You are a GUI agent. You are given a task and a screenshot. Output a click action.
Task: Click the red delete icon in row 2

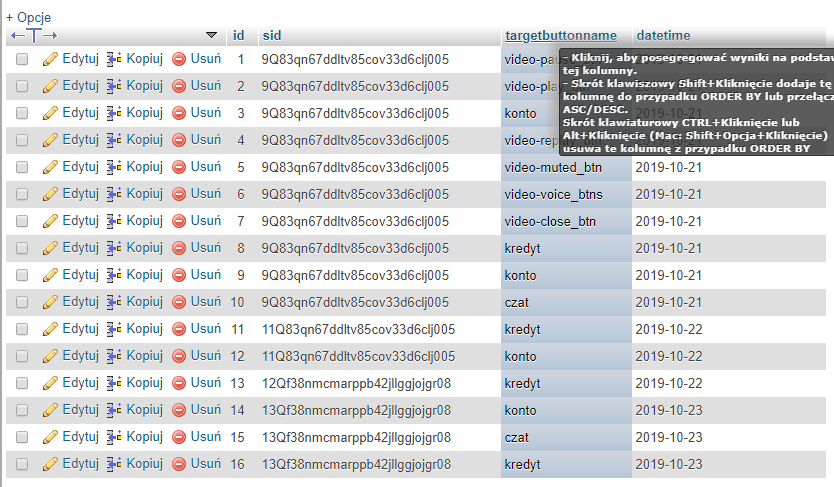pyautogui.click(x=179, y=86)
